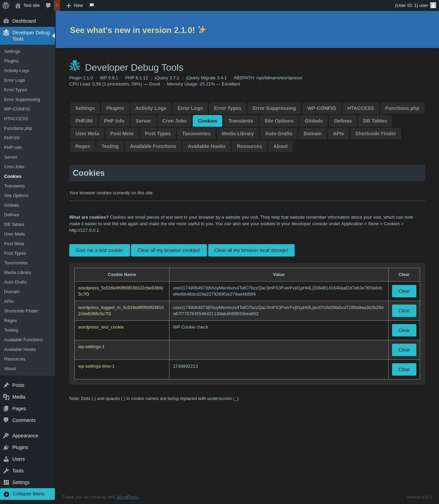Open Media menu in sidebar
This screenshot has width=439, height=504.
coord(19,397)
